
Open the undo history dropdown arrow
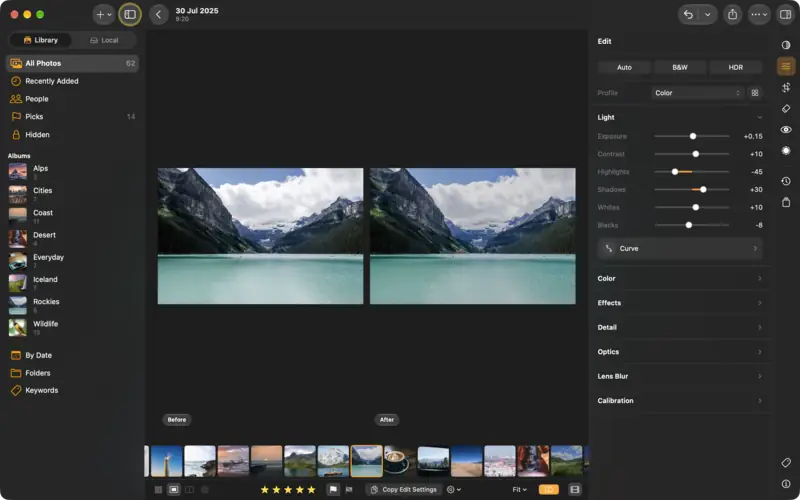(708, 14)
